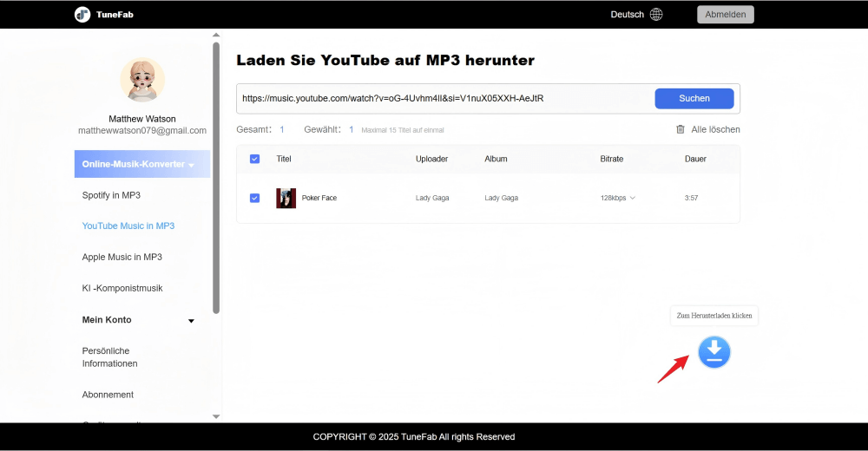Toggle the select-all checkbox in header
Viewport: 868px width, 451px height.
point(254,159)
